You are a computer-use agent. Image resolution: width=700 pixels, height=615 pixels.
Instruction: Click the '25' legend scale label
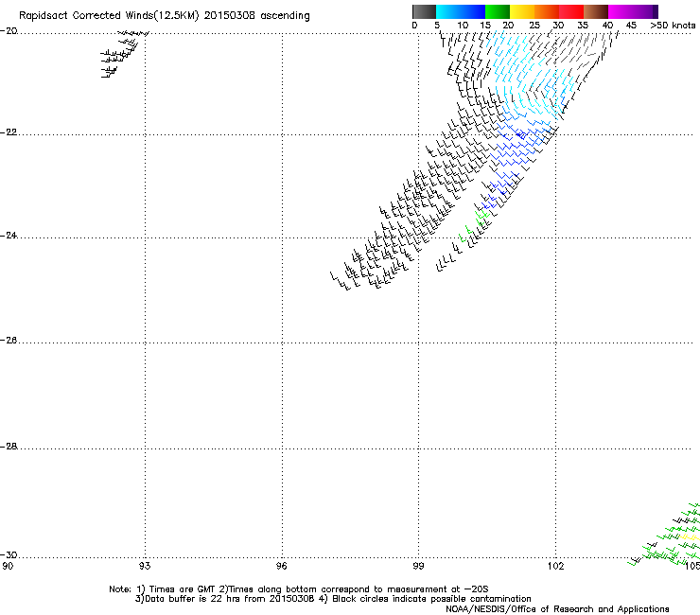coord(534,26)
